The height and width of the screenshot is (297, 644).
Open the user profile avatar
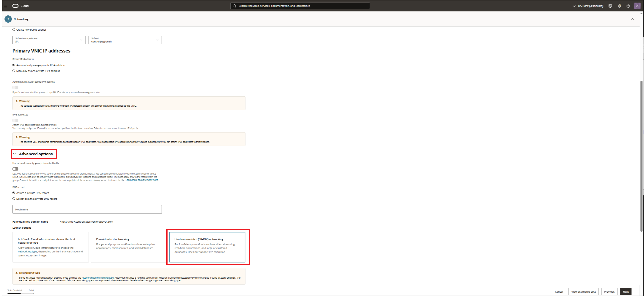pos(637,6)
